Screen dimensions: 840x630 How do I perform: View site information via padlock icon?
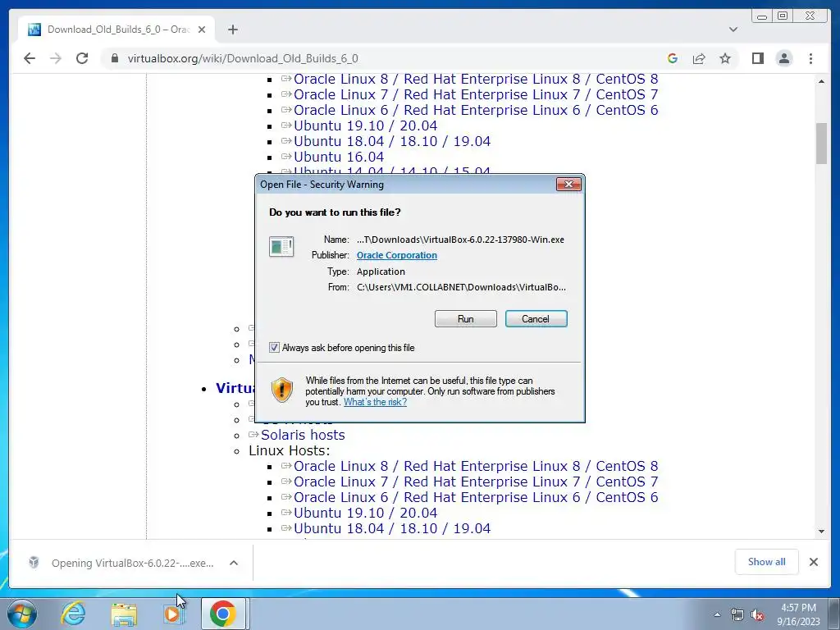(114, 58)
